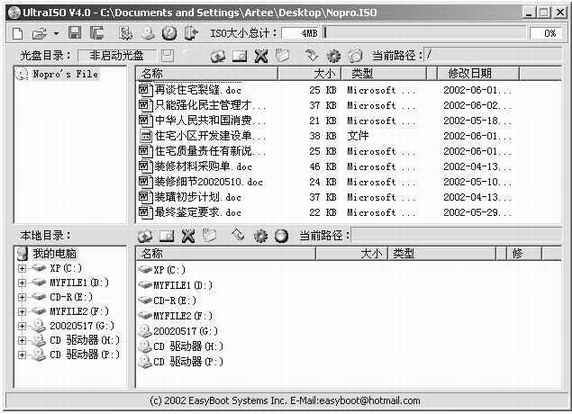Click the new folder icon in 本地目录 toolbar
The height and width of the screenshot is (414, 572).
pyautogui.click(x=166, y=236)
